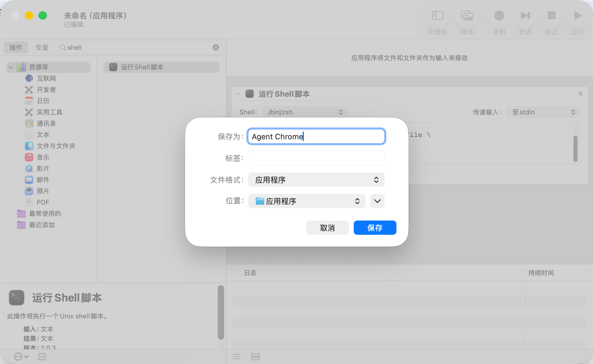Show the log list view icon
Image resolution: width=593 pixels, height=364 pixels.
pos(236,357)
